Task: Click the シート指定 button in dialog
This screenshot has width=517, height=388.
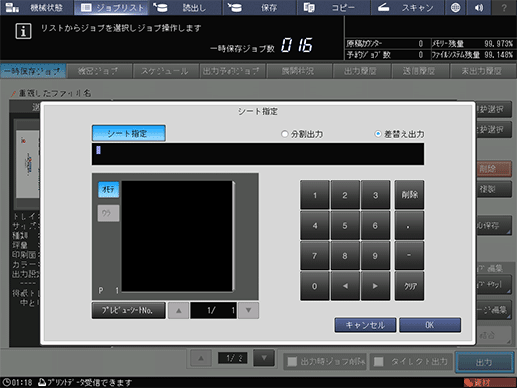Action: pos(128,133)
